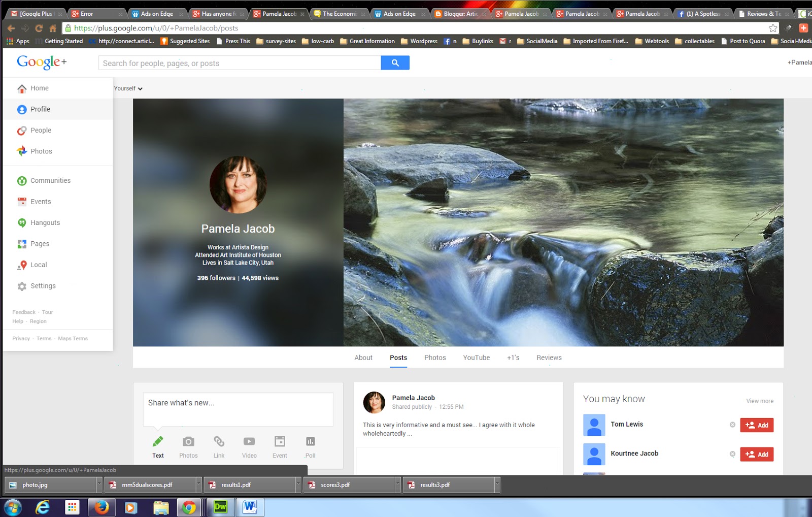
Task: Click the 396 followers count
Action: pyautogui.click(x=216, y=278)
